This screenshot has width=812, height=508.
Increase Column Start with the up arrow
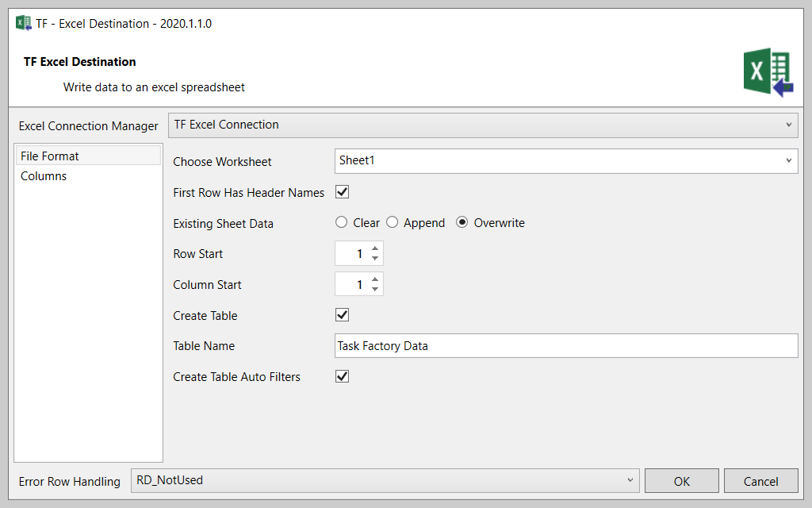(375, 279)
